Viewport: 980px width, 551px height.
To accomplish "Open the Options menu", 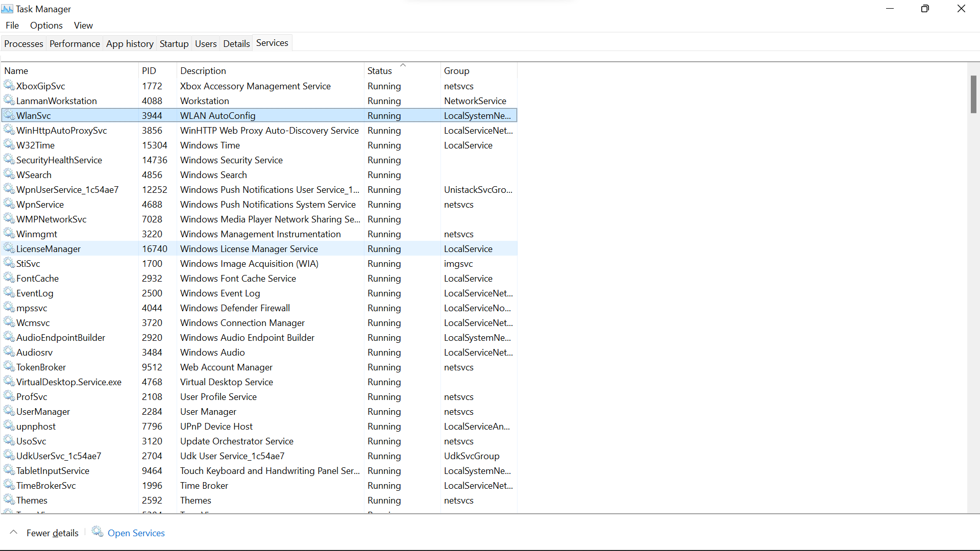I will 46,25.
